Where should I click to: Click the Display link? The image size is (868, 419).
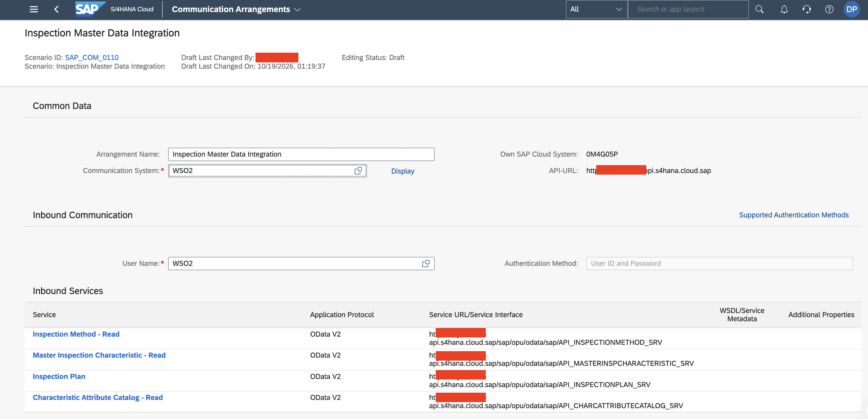coord(403,171)
